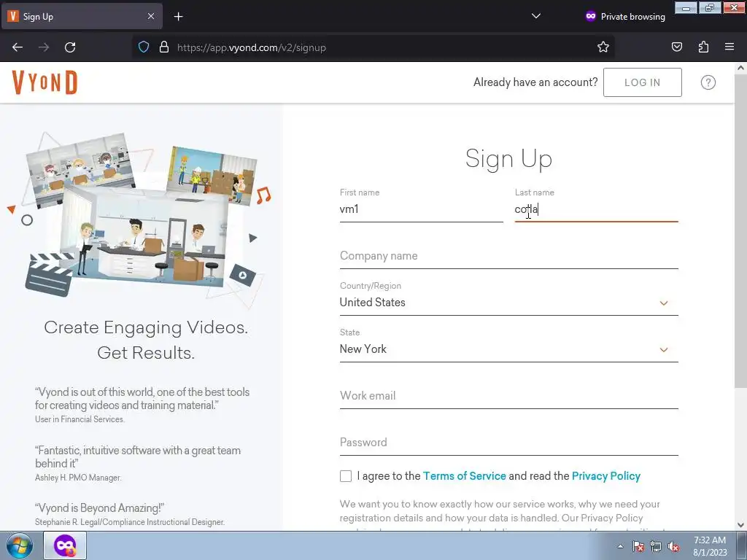
Task: Reload the page with the refresh icon
Action: pos(70,47)
